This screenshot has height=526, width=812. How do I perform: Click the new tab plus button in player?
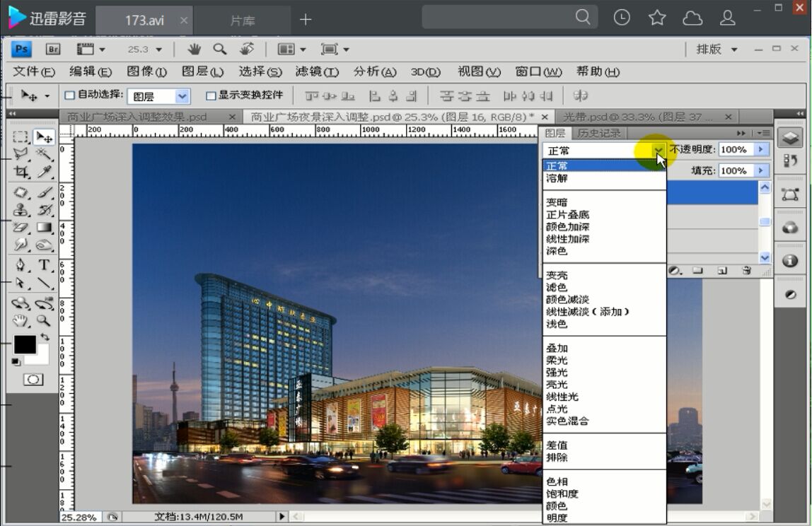tap(305, 21)
